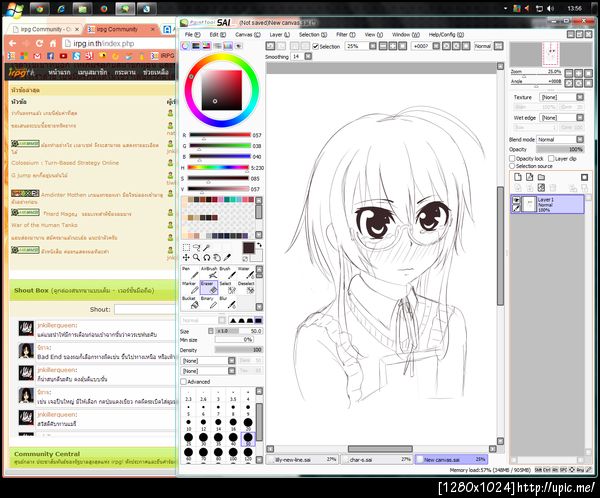Choose the Select brush tool
This screenshot has height=498, width=600.
pyautogui.click(x=227, y=287)
